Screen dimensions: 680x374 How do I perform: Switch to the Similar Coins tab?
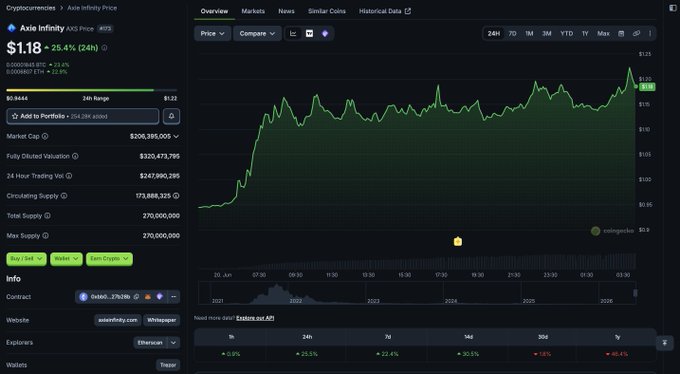(327, 11)
